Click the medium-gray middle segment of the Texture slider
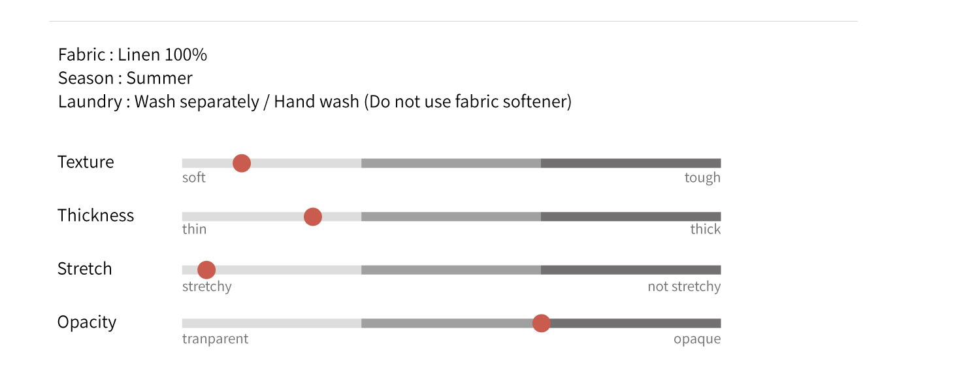This screenshot has width=980, height=378. 451,163
